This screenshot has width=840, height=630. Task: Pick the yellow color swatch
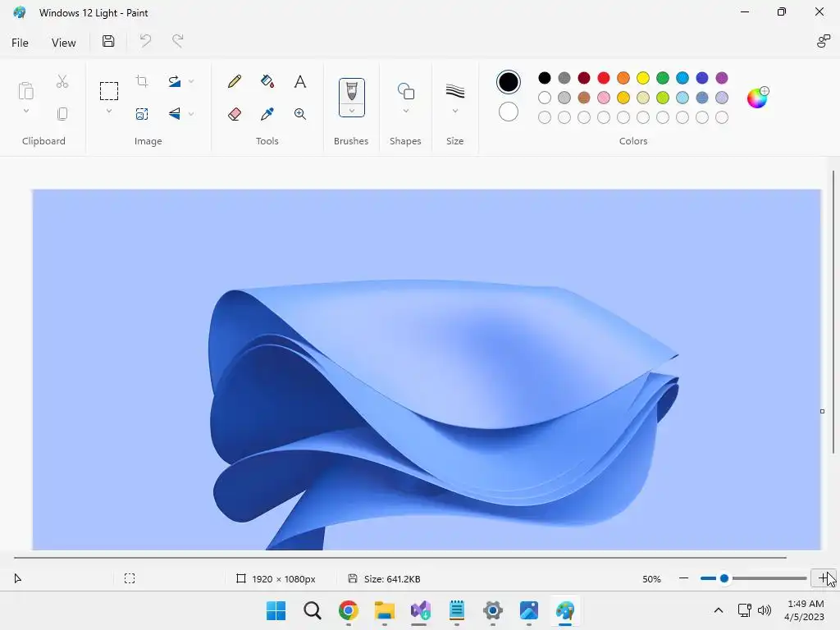click(643, 78)
